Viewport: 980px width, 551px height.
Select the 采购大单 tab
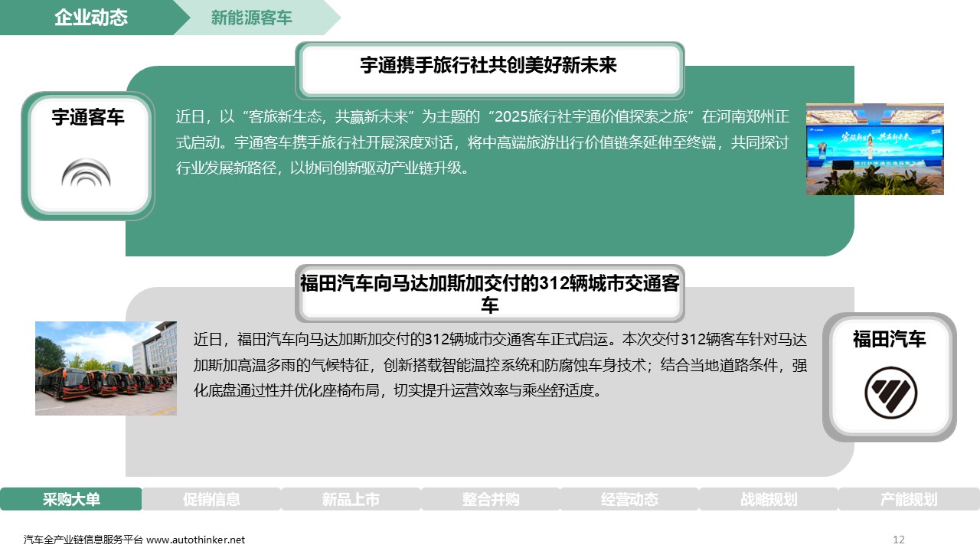tap(71, 499)
